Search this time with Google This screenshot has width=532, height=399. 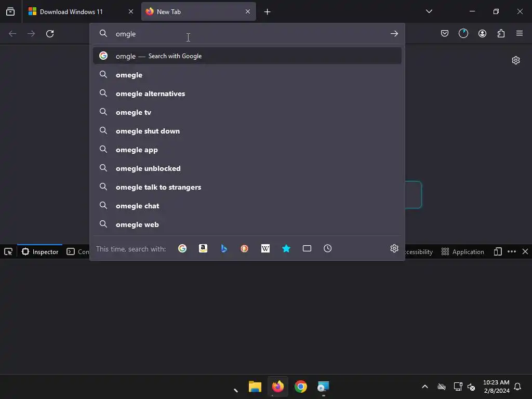[182, 248]
